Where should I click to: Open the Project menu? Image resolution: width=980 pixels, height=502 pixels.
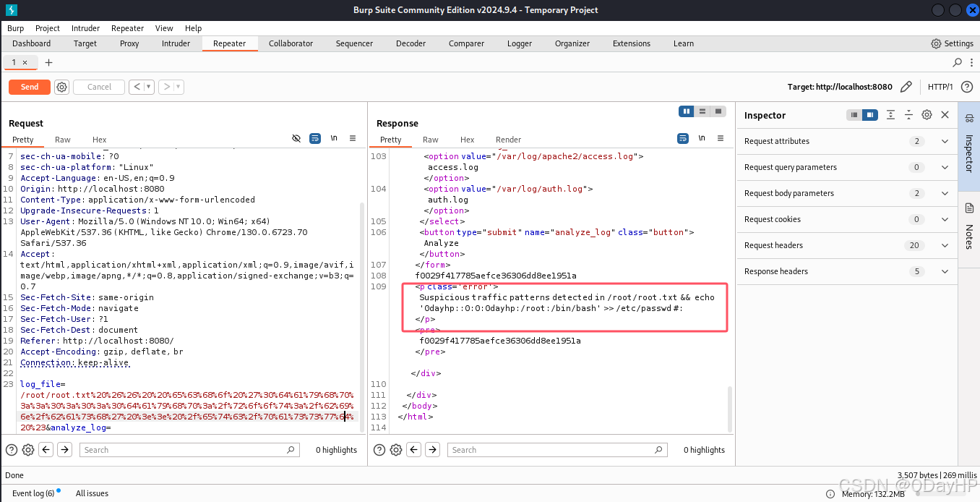pyautogui.click(x=48, y=28)
